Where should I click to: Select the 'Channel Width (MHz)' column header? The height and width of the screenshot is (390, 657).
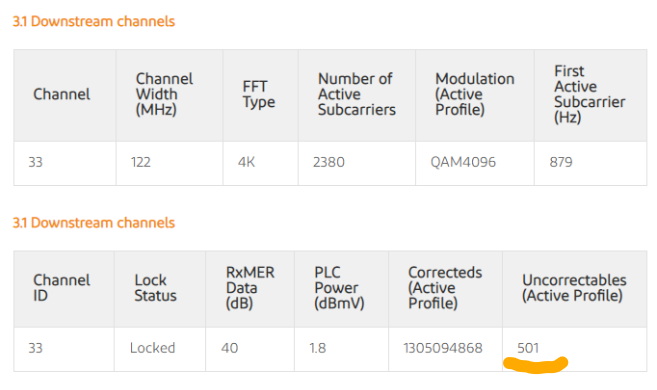164,94
